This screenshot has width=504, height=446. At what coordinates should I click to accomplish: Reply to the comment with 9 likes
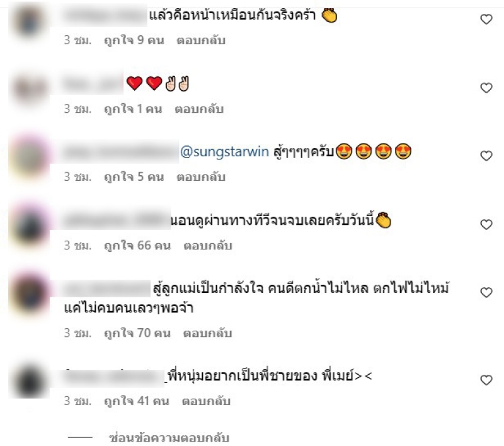[x=201, y=40]
